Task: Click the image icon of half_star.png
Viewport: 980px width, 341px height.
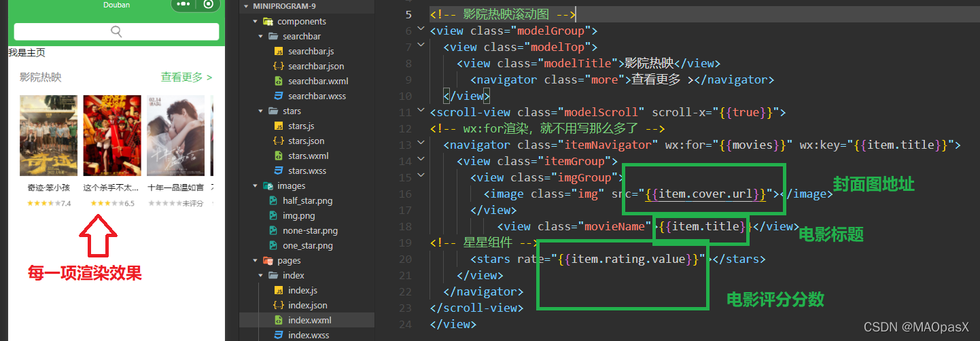Action: (273, 200)
